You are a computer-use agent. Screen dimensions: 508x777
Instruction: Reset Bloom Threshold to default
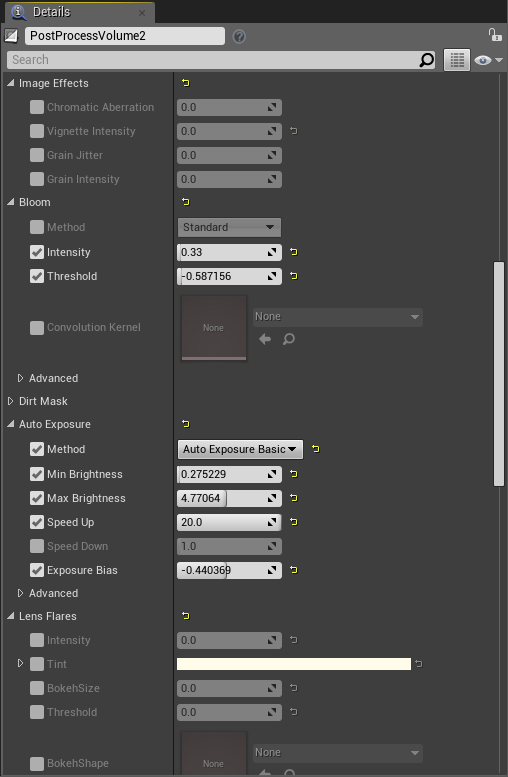[293, 276]
